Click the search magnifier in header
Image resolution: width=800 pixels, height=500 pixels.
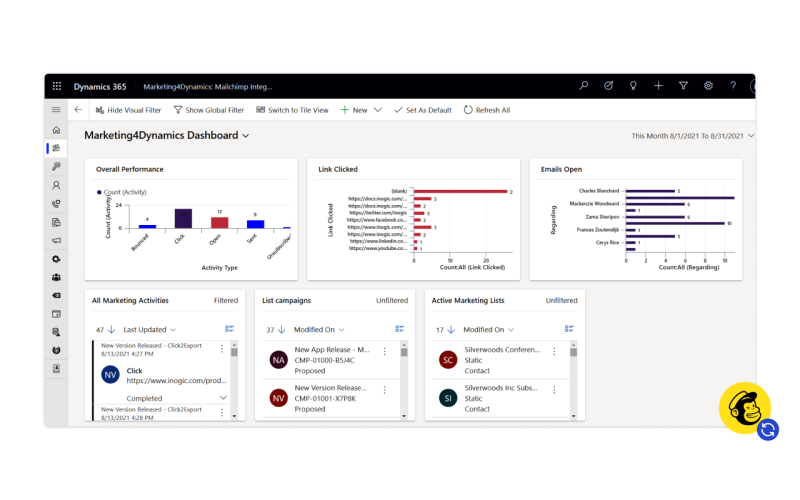[x=583, y=86]
